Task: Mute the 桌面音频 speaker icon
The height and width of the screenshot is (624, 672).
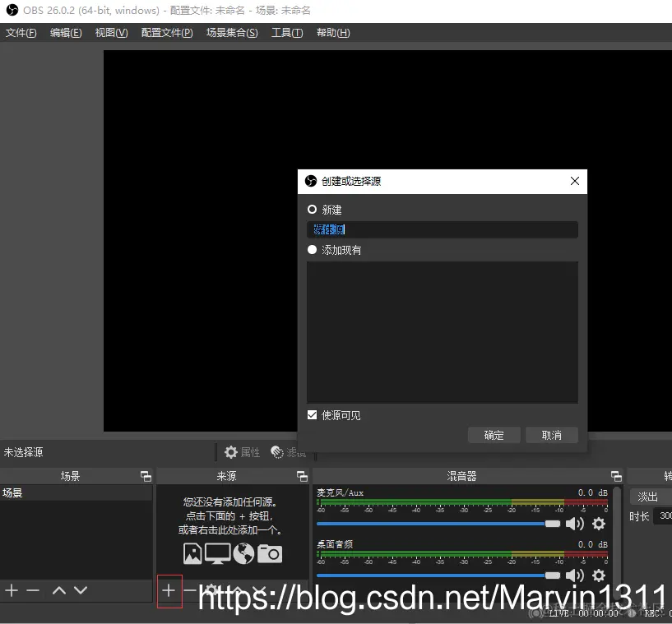Action: (x=575, y=575)
